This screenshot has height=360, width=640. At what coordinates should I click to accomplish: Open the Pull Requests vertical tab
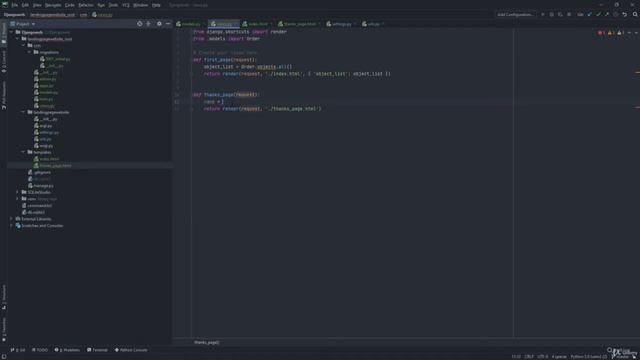(x=4, y=95)
